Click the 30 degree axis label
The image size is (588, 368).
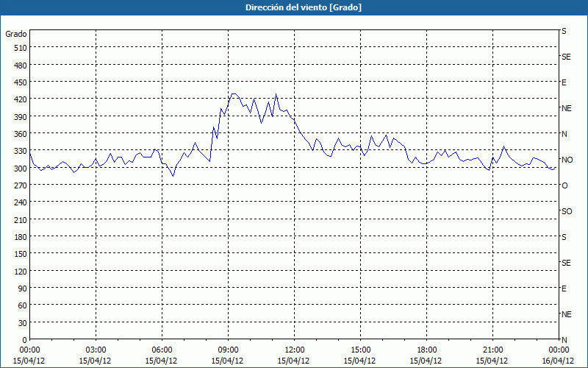coord(23,323)
